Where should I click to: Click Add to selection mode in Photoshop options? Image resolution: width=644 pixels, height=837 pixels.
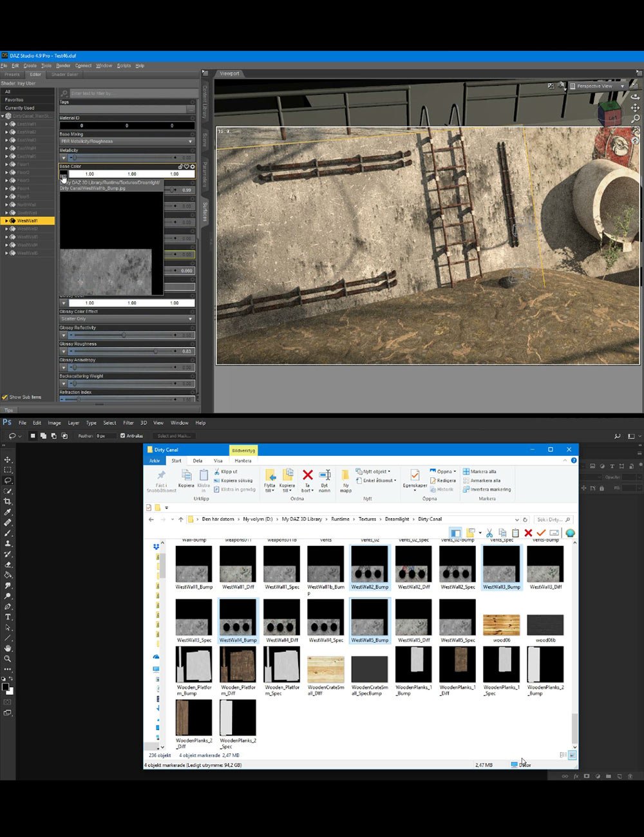43,436
